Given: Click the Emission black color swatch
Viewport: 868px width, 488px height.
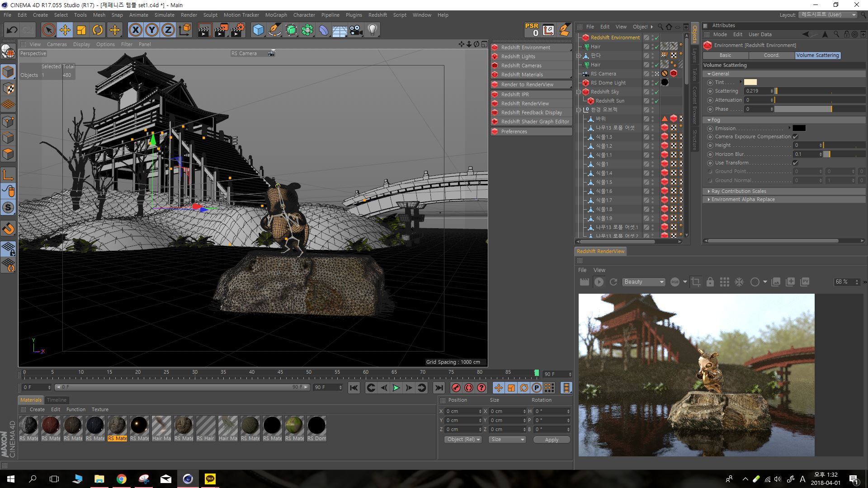Looking at the screenshot, I should click(x=799, y=128).
